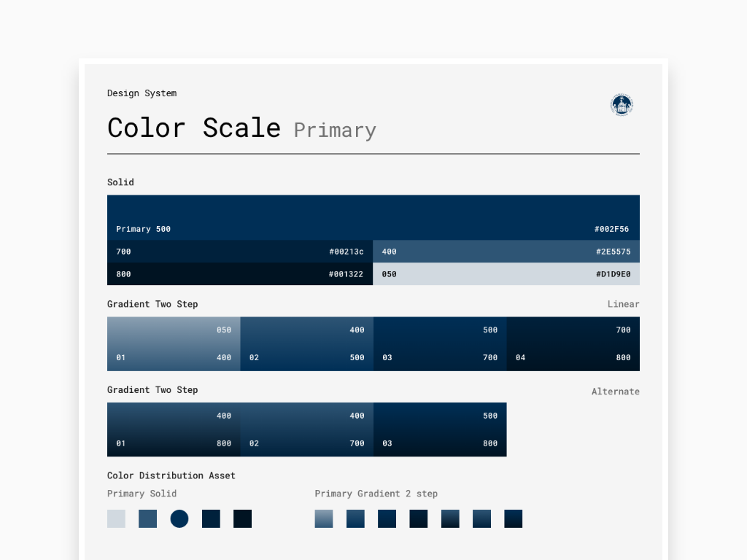Click the Alternate label
Viewport: 747px width, 560px height.
tap(616, 392)
